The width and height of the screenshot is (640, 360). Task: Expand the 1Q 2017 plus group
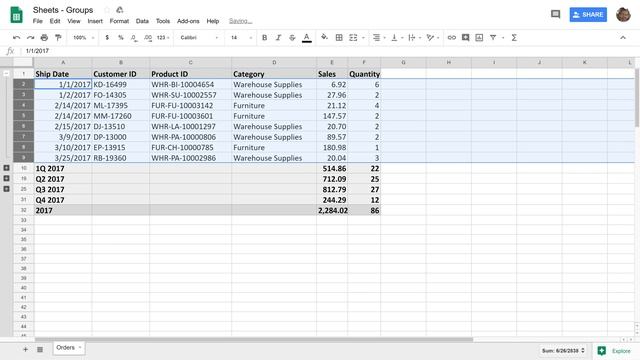point(7,168)
